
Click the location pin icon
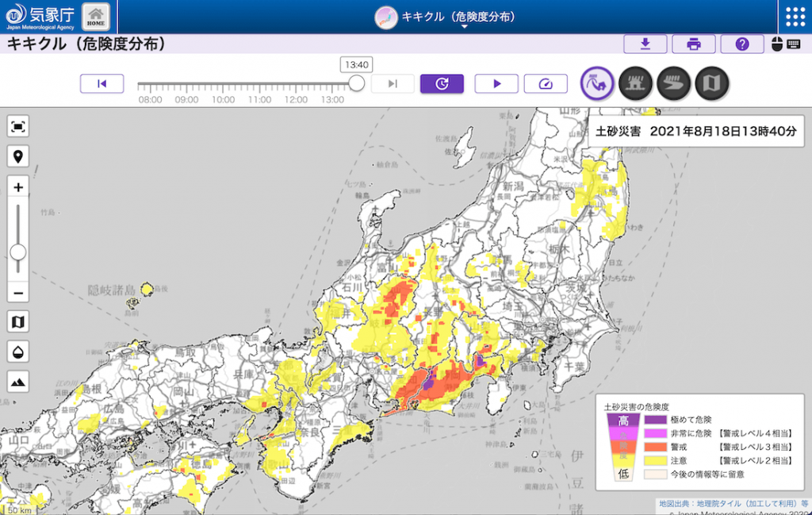tap(18, 156)
